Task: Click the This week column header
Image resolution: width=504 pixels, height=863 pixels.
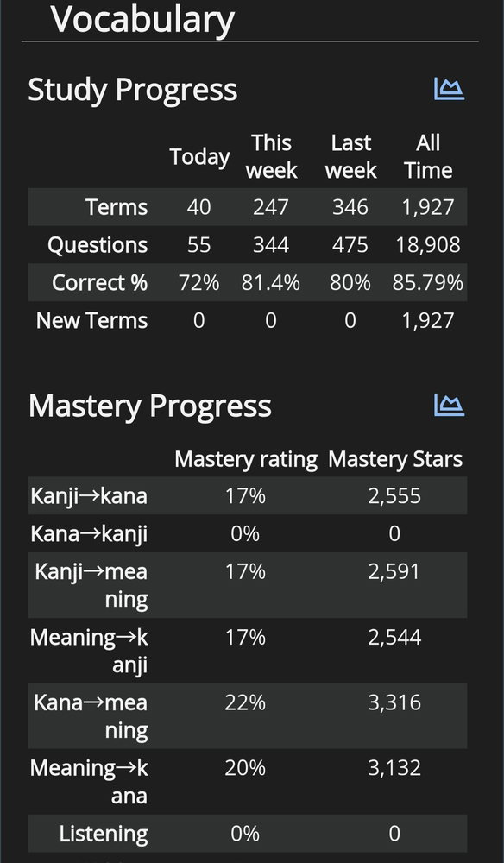Action: pos(271,157)
